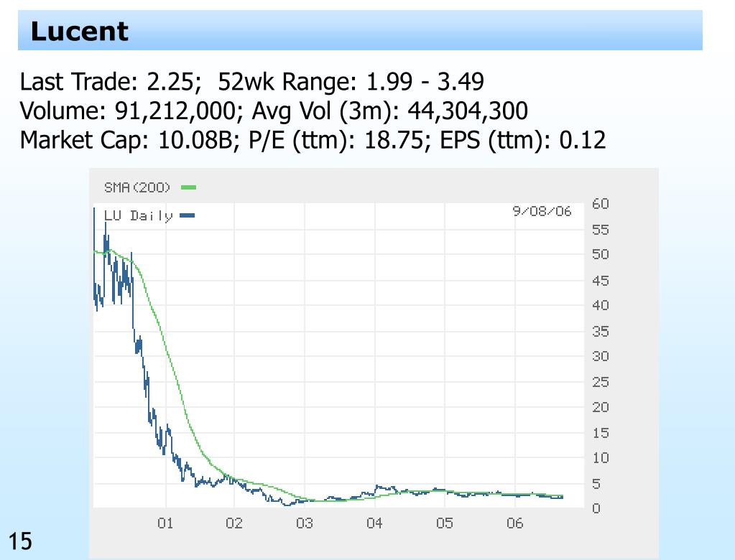Click the 0 y-axis label
The image size is (735, 560).
click(x=596, y=508)
